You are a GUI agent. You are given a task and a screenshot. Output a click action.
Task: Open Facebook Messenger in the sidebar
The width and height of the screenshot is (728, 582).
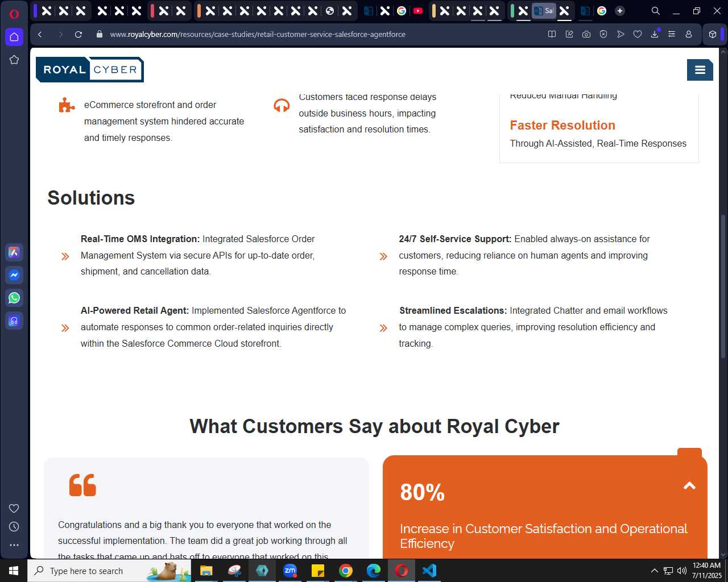tap(14, 275)
